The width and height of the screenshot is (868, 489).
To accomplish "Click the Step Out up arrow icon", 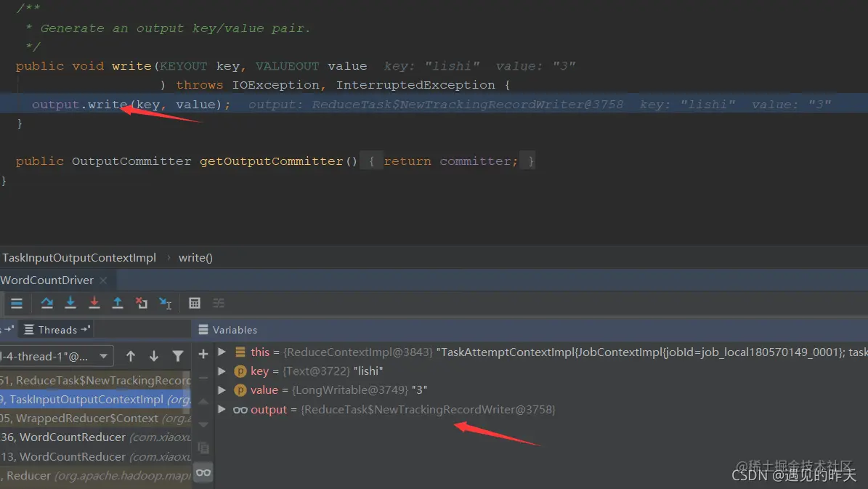I will click(x=118, y=303).
